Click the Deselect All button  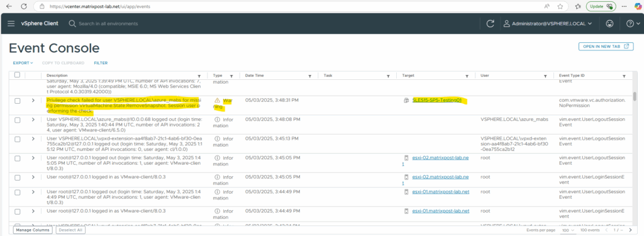point(70,230)
